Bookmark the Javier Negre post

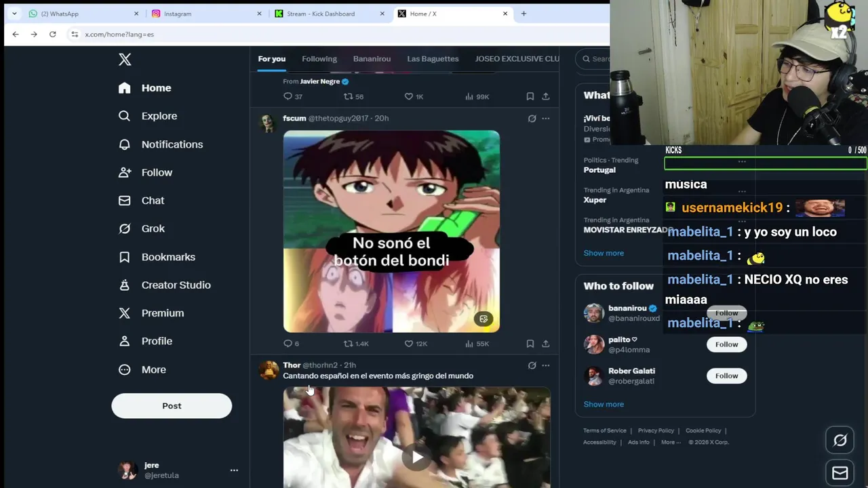[x=530, y=97]
